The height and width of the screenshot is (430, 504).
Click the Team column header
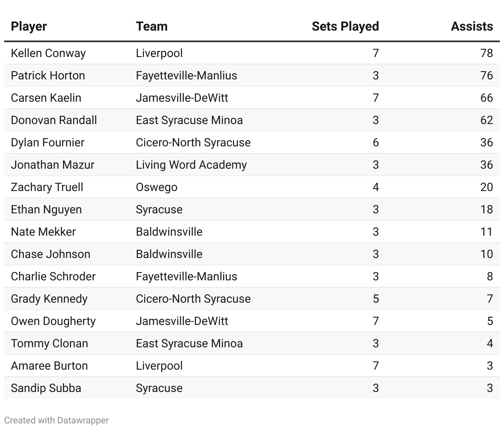[152, 26]
